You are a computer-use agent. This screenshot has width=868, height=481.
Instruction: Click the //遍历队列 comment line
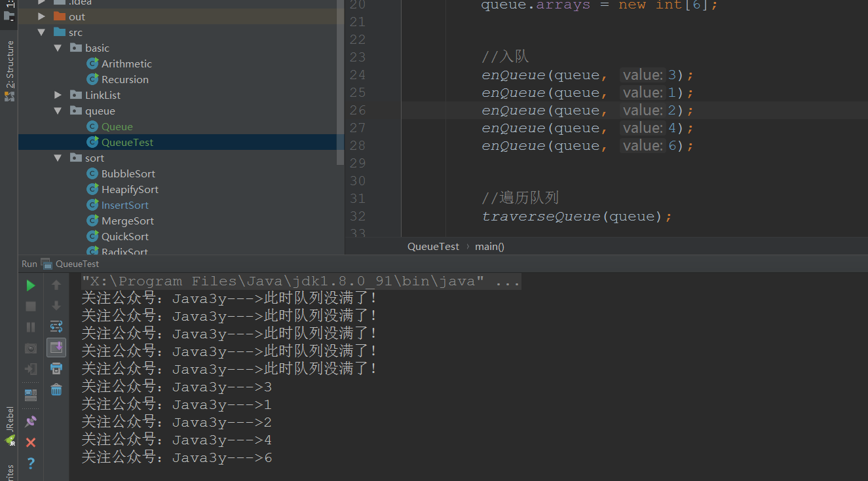pos(520,198)
